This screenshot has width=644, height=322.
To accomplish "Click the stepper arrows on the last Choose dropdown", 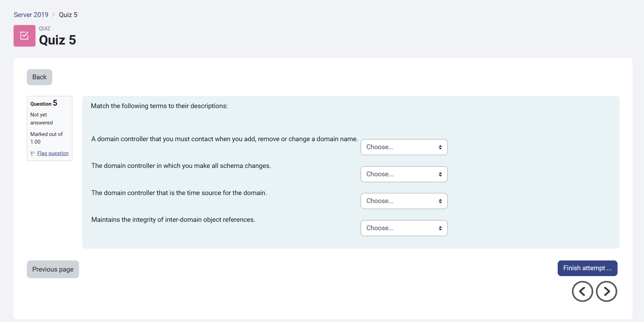I will coord(440,228).
